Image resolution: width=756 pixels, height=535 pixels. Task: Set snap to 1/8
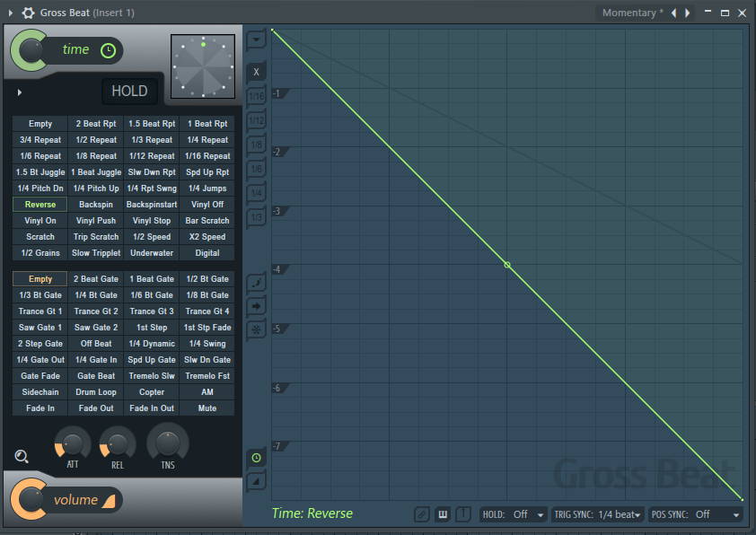click(x=256, y=145)
